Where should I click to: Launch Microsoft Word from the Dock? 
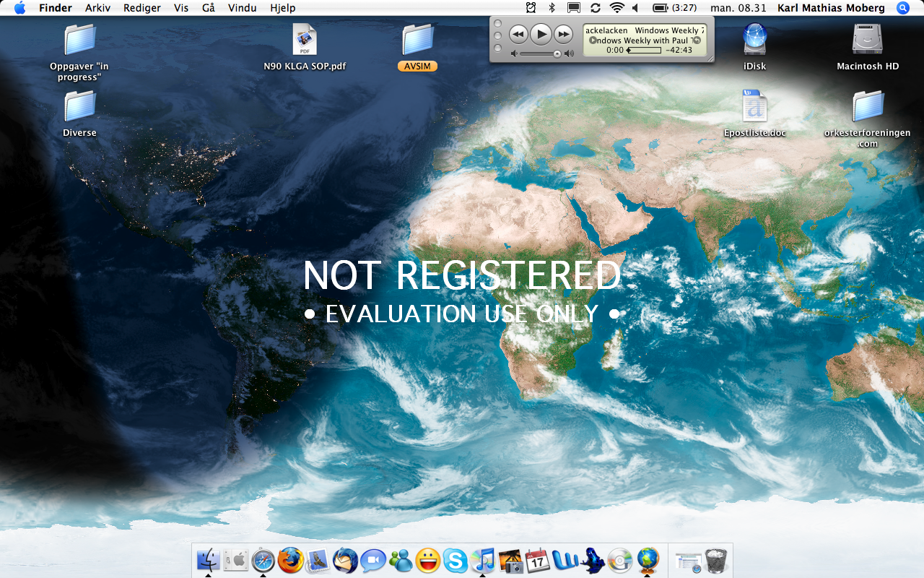point(565,560)
